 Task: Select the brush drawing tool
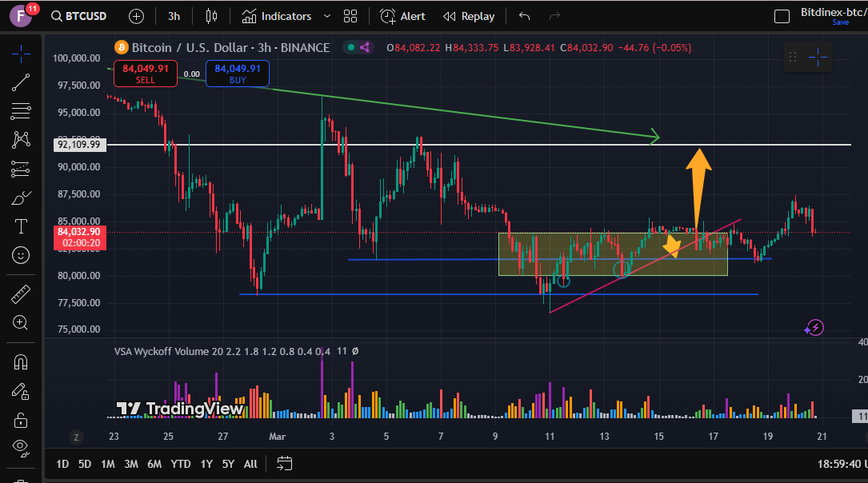coord(21,198)
